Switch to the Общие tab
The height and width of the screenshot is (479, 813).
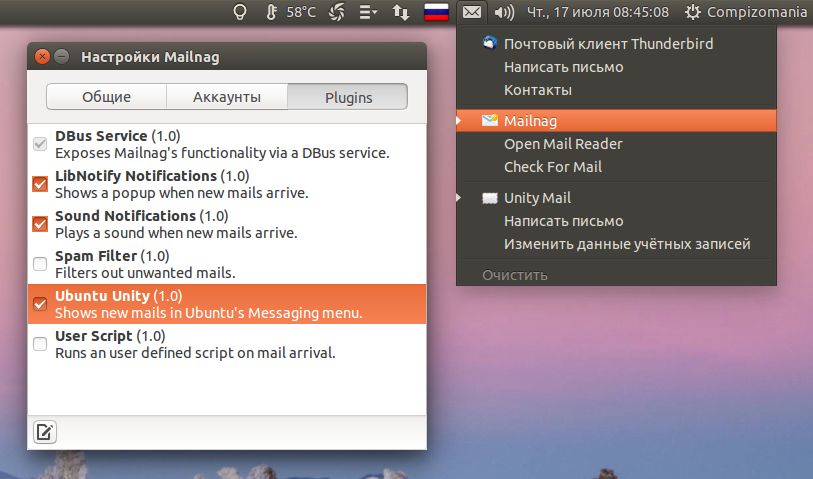pos(106,97)
